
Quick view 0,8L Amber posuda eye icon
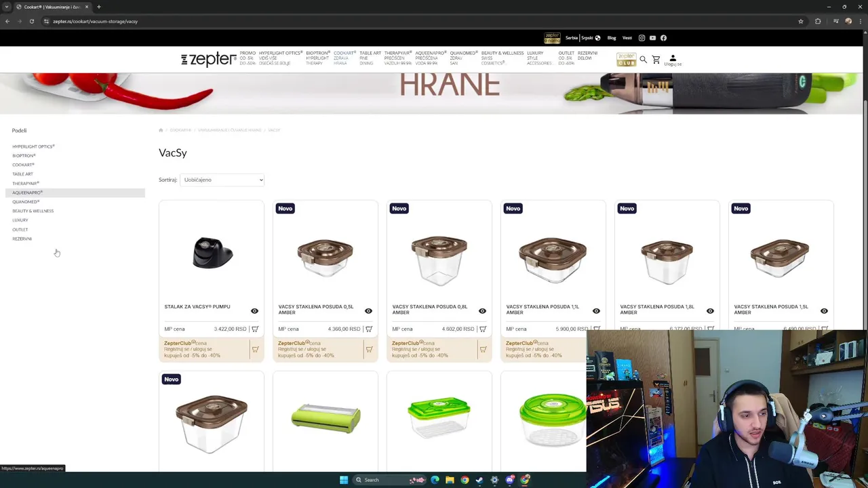click(482, 311)
